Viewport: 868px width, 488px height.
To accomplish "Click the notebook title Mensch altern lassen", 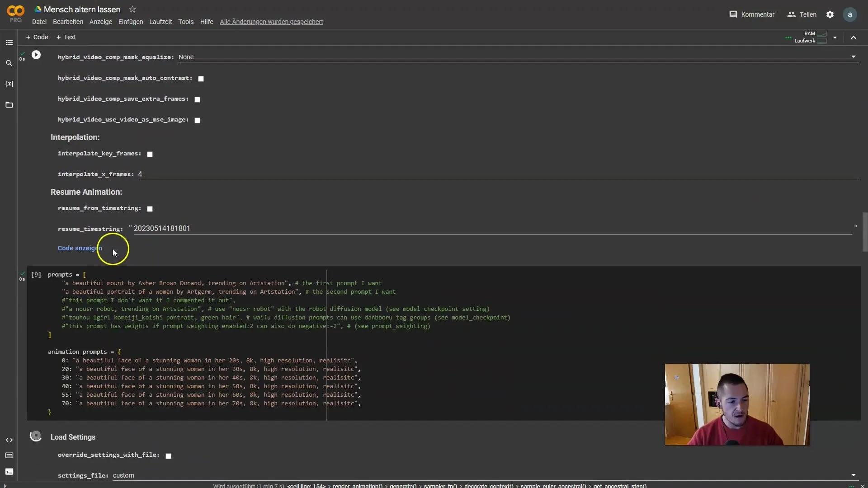I will (x=82, y=9).
